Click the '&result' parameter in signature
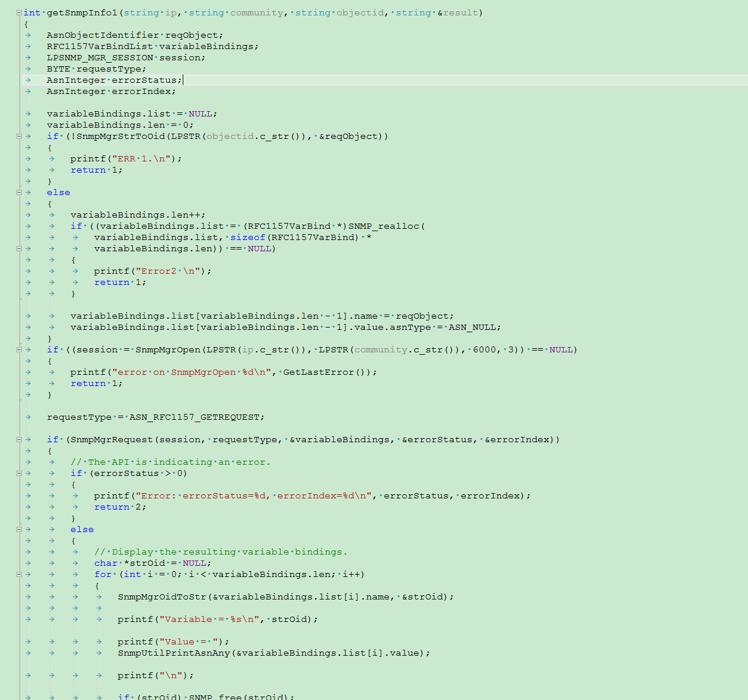Screen dimensions: 748x700 [x=457, y=12]
